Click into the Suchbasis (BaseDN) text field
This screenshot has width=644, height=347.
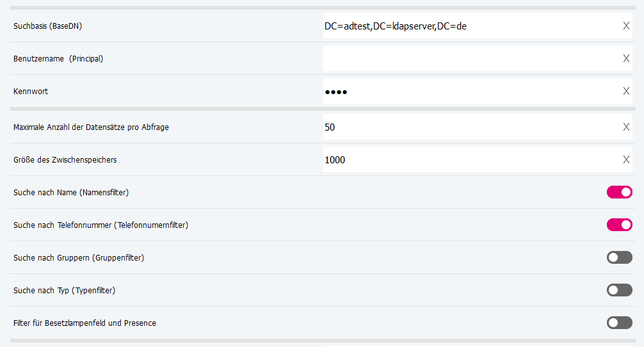pos(467,26)
